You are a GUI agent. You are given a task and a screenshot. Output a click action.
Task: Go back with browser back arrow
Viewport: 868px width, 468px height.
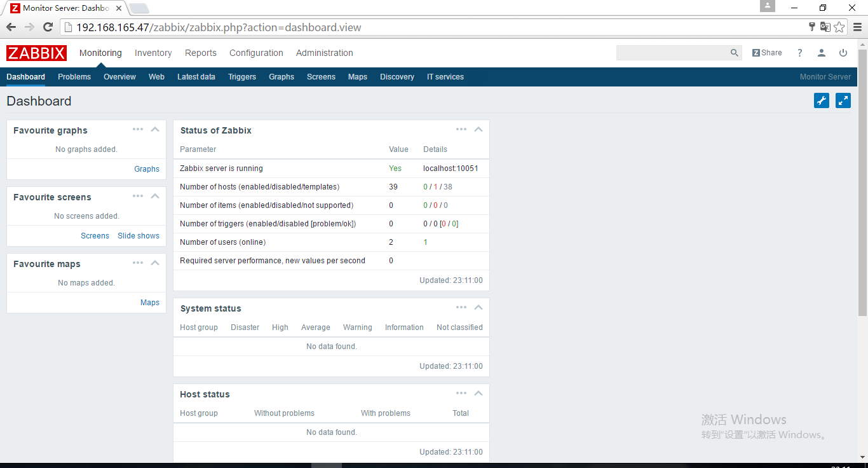[11, 27]
